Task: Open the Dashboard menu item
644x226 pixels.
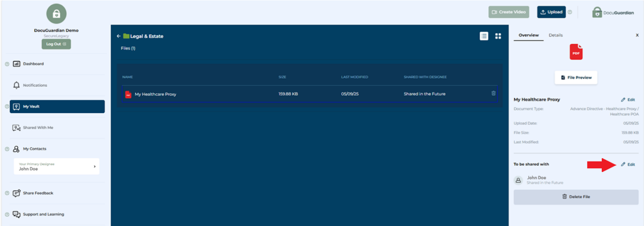Action: (33, 64)
